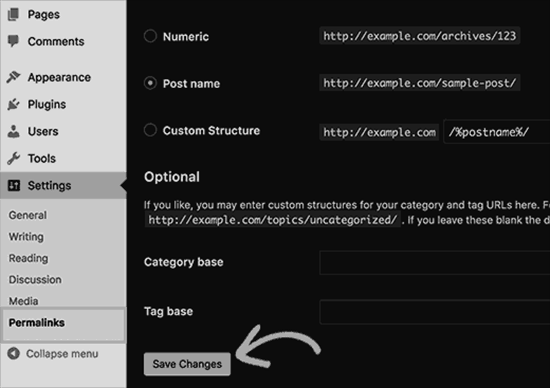The image size is (550, 388).
Task: Choose the Custom Structure radio option
Action: tap(150, 130)
